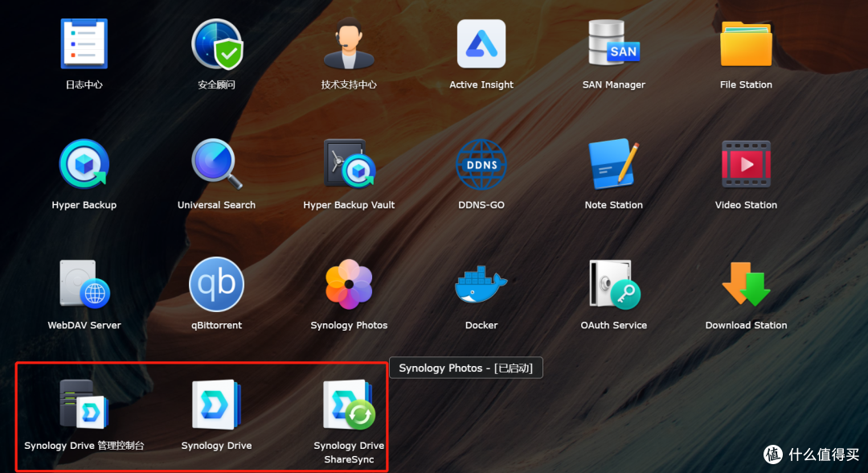Click the "DDNS-GO" label text
Screen dimensions: 868x473
pos(481,205)
